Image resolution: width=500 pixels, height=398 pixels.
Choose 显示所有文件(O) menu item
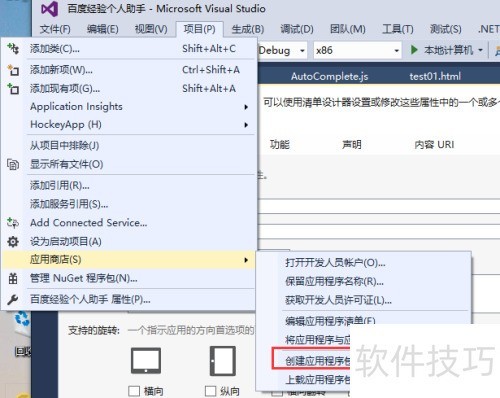pos(128,164)
